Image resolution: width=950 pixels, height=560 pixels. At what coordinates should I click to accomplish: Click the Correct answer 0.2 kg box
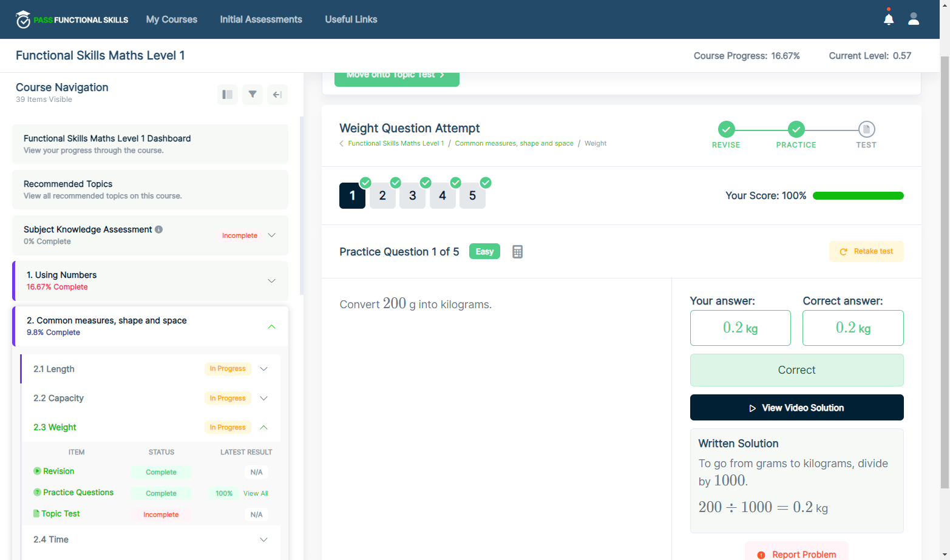[x=853, y=328]
